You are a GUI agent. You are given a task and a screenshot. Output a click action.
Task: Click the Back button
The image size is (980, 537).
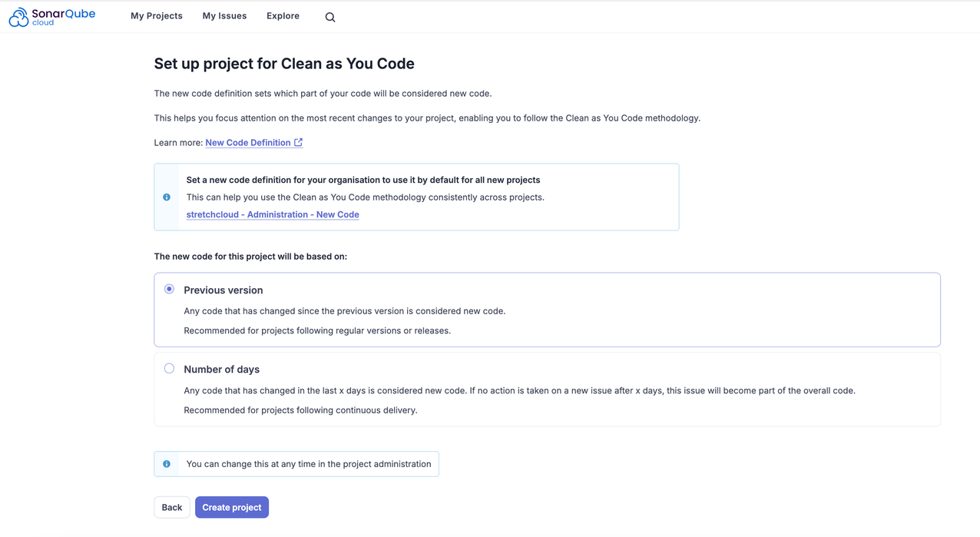point(171,507)
